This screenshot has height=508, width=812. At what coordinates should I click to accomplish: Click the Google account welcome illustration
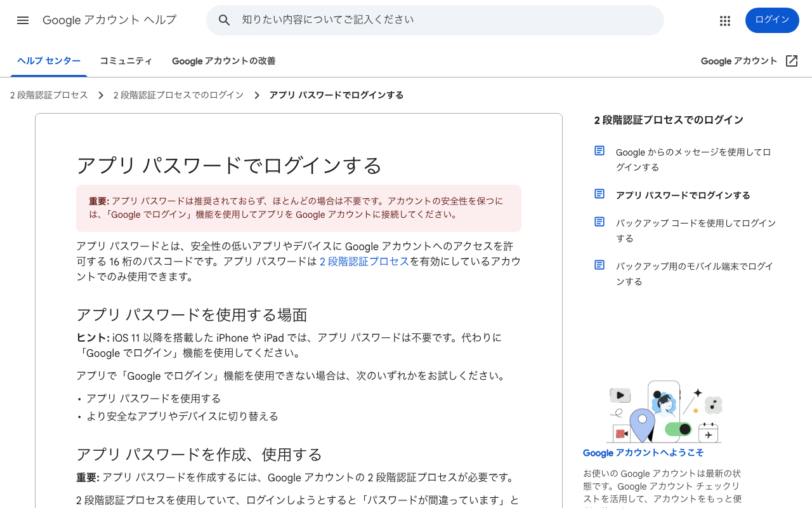click(664, 411)
